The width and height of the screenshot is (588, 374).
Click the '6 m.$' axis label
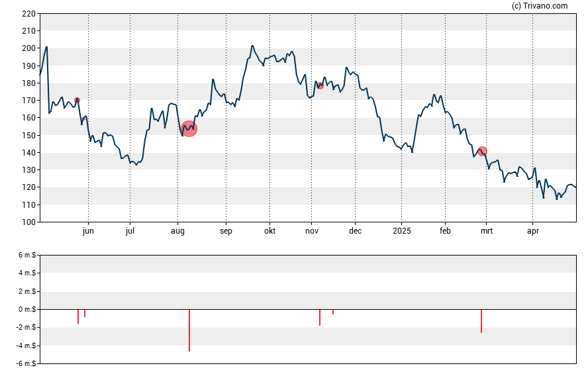[27, 256]
